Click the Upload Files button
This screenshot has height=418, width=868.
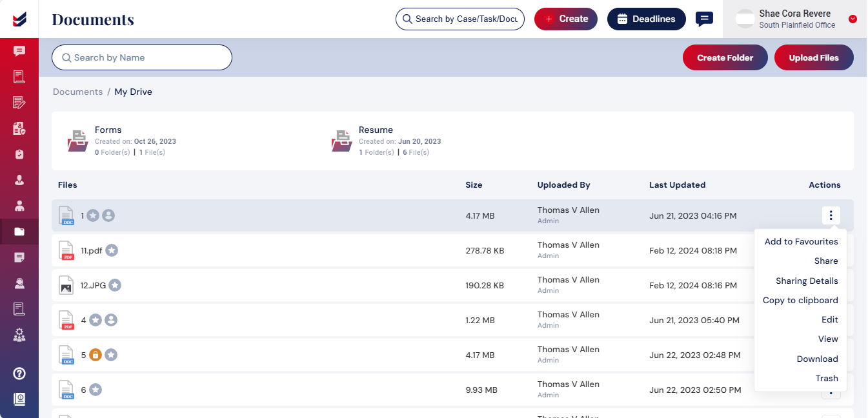814,57
